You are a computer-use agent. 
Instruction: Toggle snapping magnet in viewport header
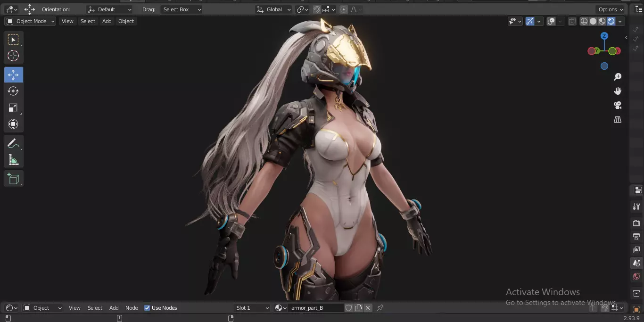tap(317, 9)
